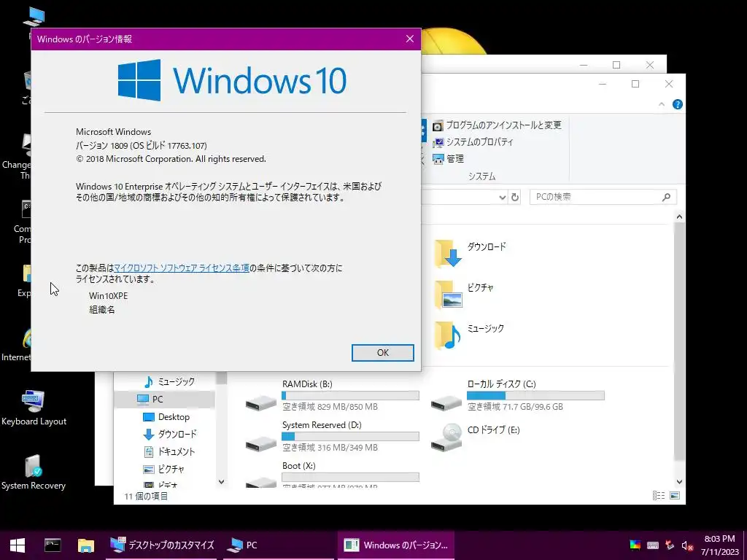Select System Recovery desktop icon
The height and width of the screenshot is (560, 747).
pos(34,472)
